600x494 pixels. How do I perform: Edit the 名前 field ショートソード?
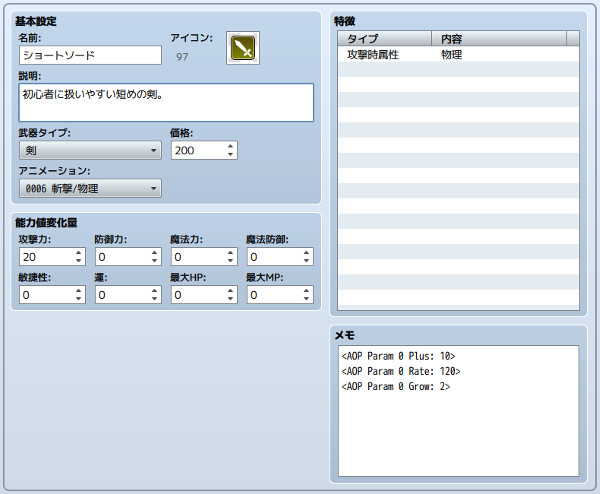click(90, 55)
